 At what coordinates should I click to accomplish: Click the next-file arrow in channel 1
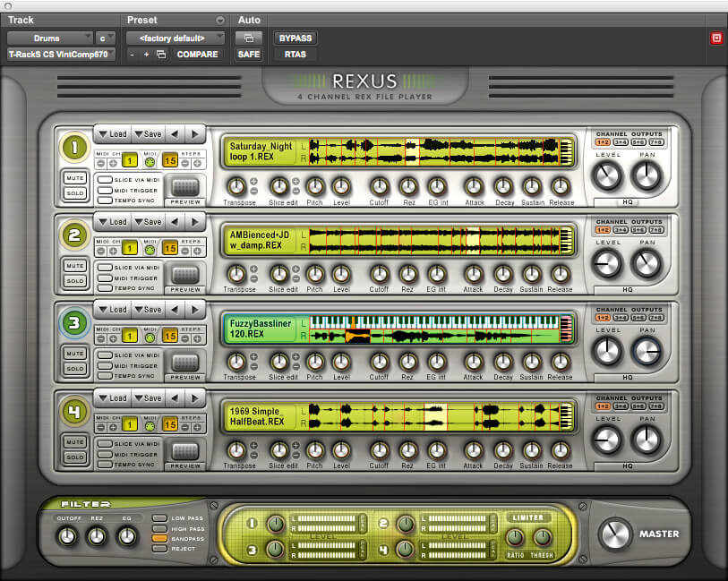pos(195,134)
